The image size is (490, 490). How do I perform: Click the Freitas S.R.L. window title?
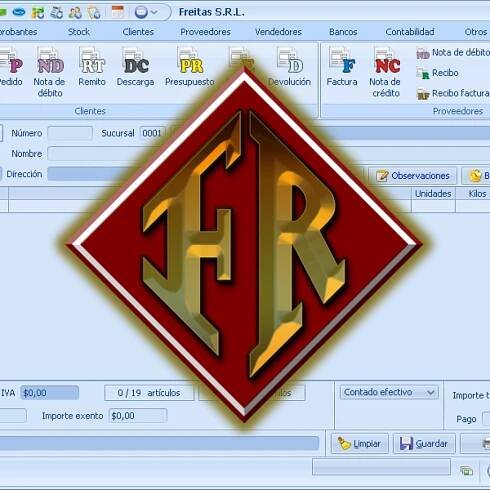[x=212, y=12]
